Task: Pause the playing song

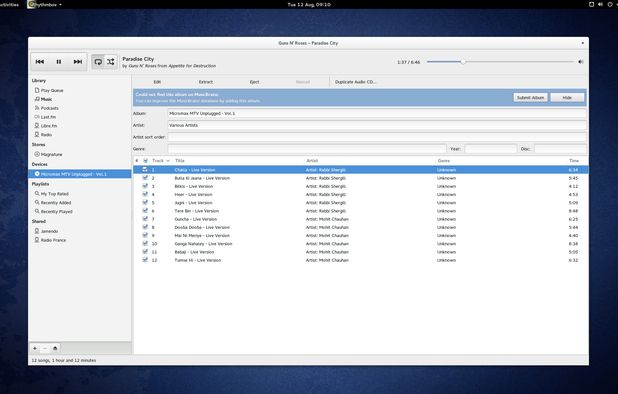Action: [x=59, y=62]
